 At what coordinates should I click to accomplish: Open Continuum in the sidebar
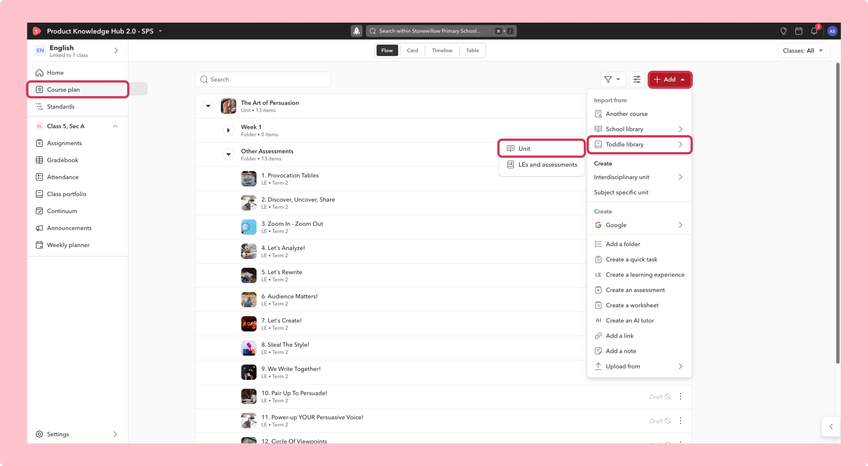[x=78, y=211]
